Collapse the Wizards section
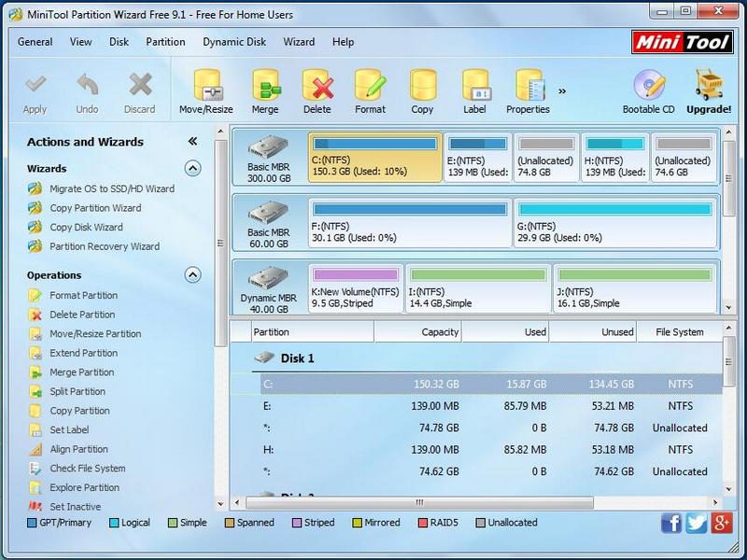Viewport: 747px width, 560px height. tap(192, 168)
